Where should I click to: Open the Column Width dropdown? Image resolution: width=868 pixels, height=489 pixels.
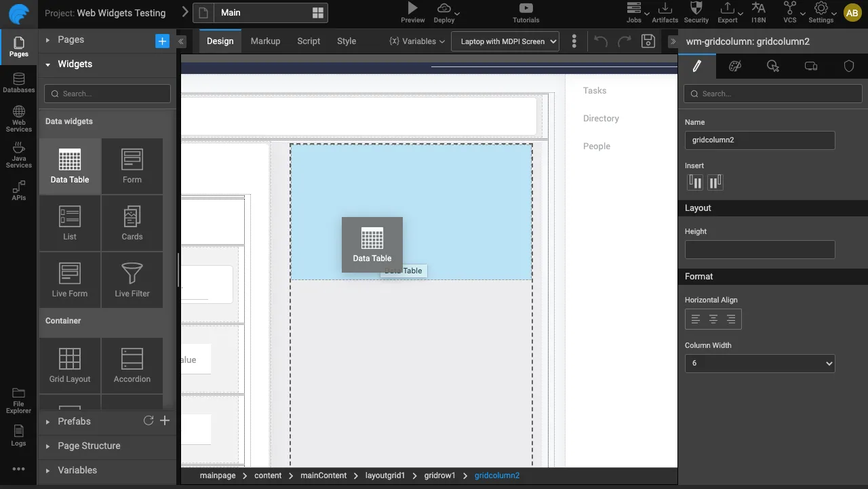tap(759, 364)
